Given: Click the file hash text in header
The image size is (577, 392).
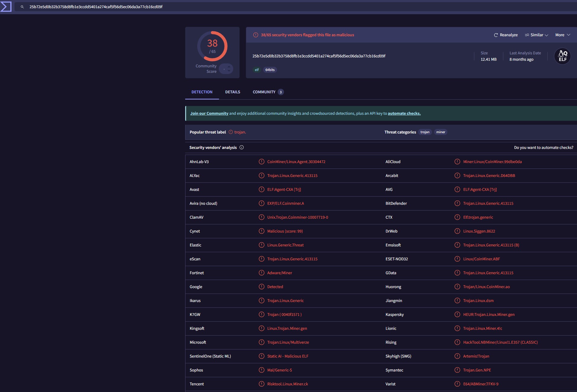Looking at the screenshot, I should pos(319,56).
